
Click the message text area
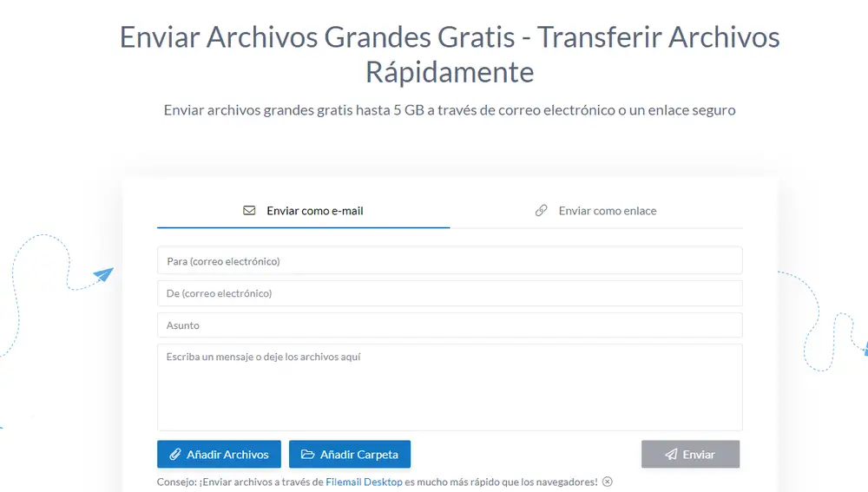[x=450, y=387]
